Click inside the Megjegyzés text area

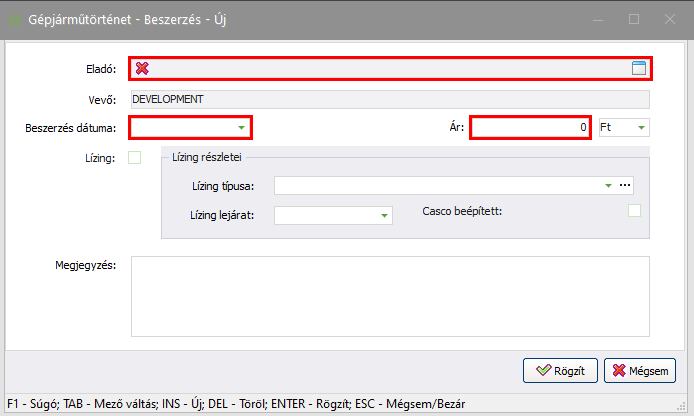point(390,296)
